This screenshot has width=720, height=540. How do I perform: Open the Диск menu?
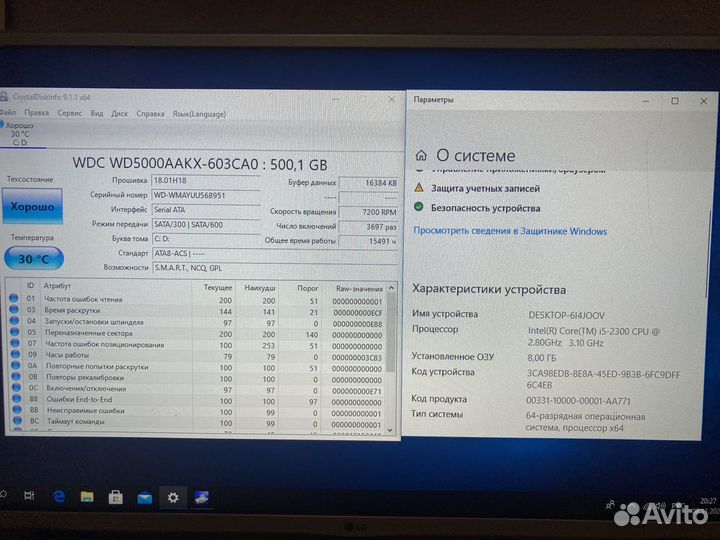(x=119, y=113)
